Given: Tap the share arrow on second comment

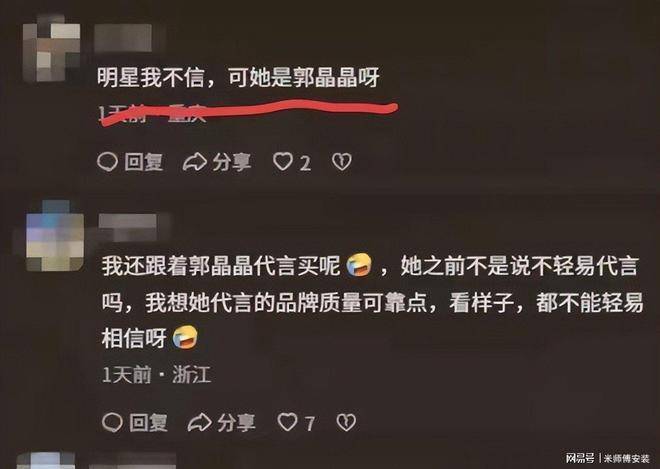Looking at the screenshot, I should 200,423.
